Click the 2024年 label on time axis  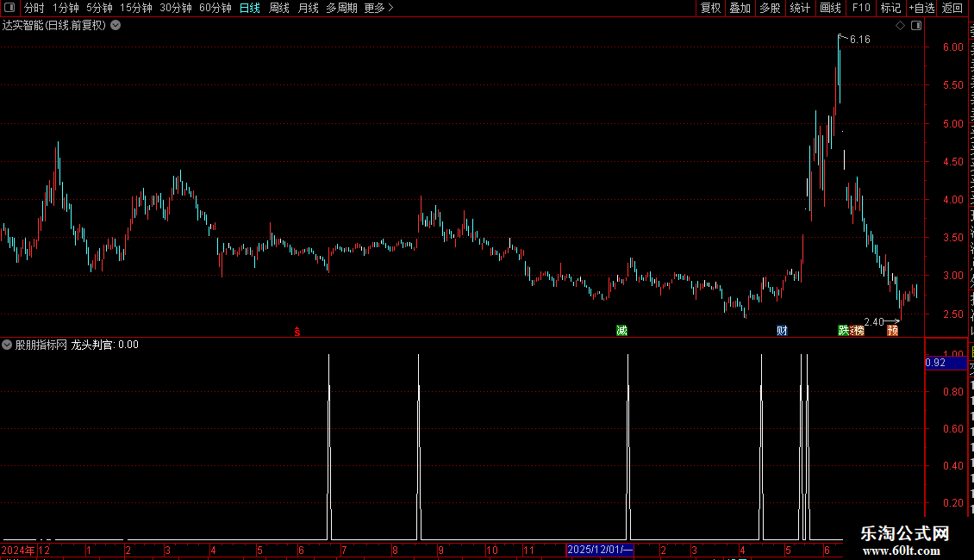18,550
